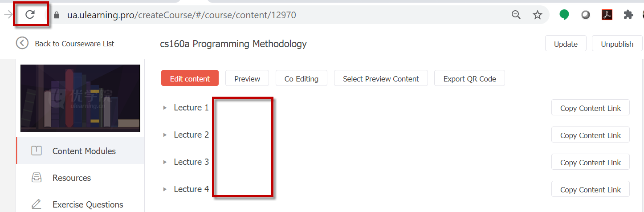644x212 pixels.
Task: Switch to Resources in sidebar
Action: click(x=80, y=178)
